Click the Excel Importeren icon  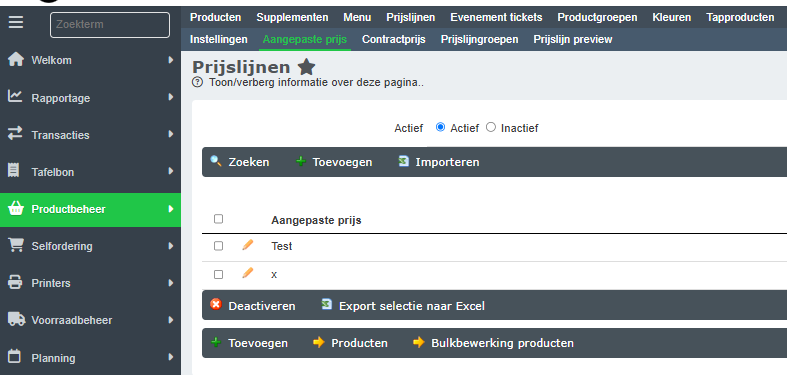pyautogui.click(x=404, y=161)
